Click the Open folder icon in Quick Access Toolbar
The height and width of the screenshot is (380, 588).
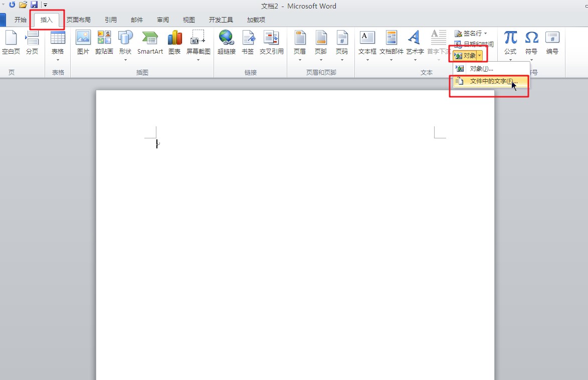[23, 5]
